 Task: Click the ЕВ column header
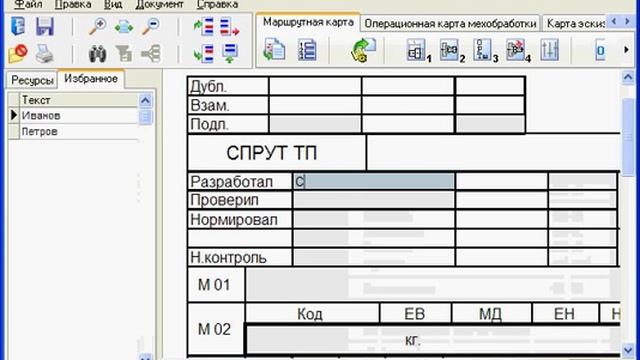pos(415,314)
